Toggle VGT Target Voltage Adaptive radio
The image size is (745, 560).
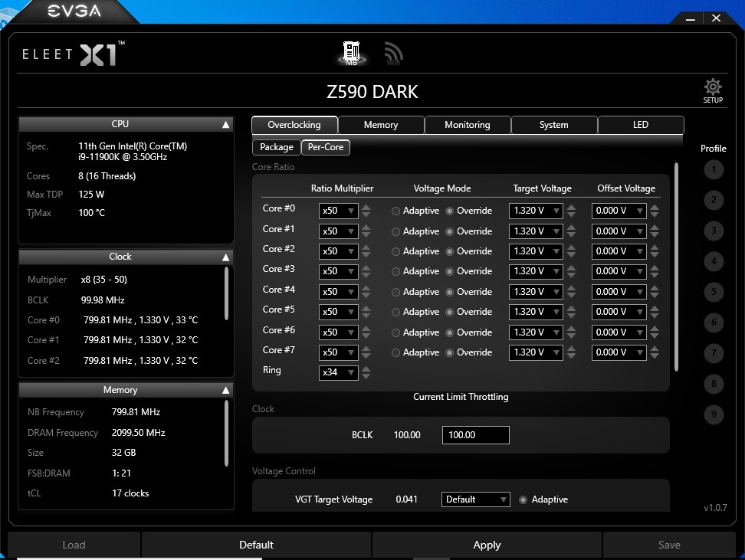[x=523, y=499]
